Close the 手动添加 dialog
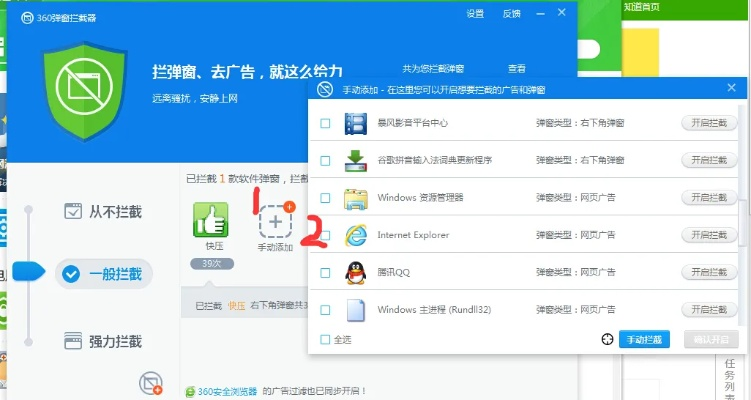Image resolution: width=751 pixels, height=400 pixels. coord(731,88)
